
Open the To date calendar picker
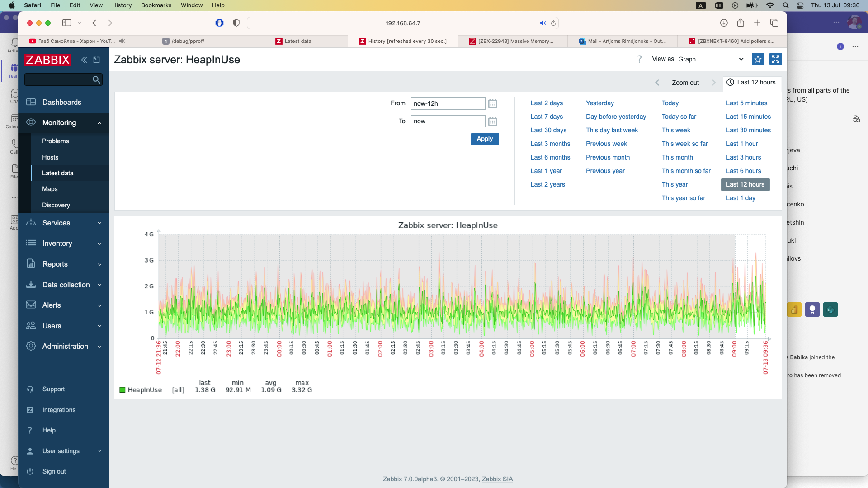pos(493,122)
